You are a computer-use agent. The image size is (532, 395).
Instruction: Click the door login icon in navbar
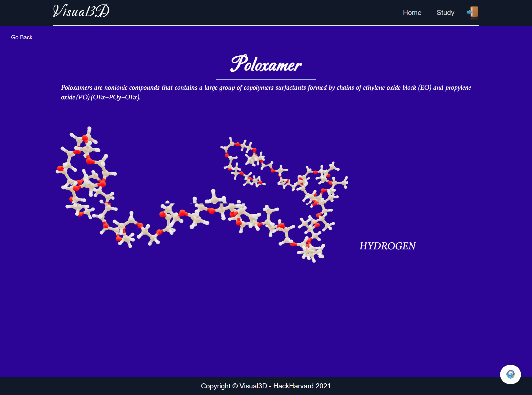click(473, 12)
